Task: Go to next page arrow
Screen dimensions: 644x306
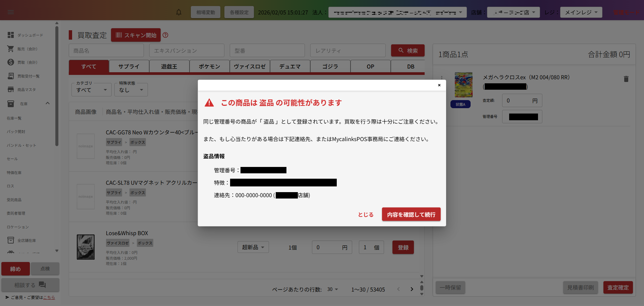Action: pyautogui.click(x=412, y=289)
